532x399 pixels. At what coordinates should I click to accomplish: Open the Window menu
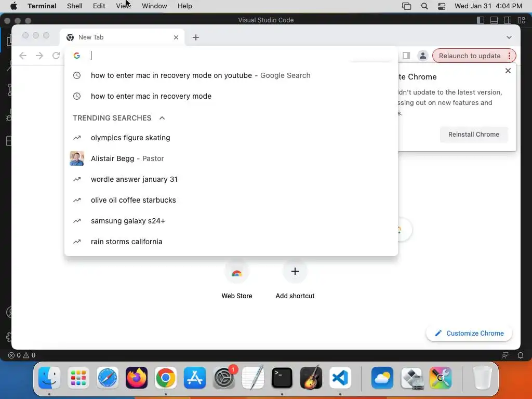tap(154, 6)
